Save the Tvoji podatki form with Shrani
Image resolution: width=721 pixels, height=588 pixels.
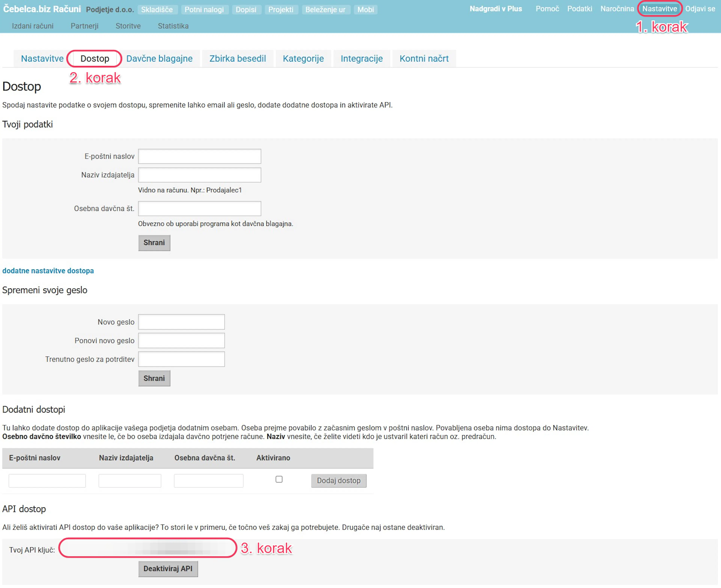click(x=154, y=243)
